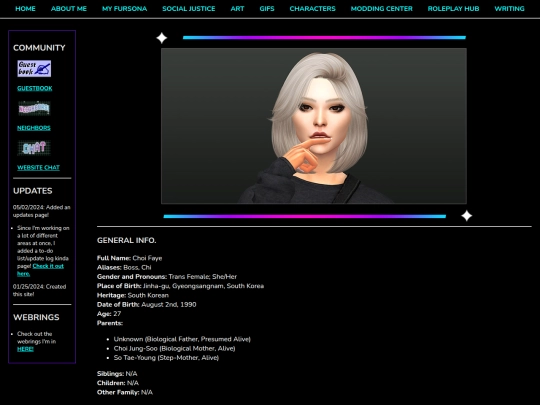
Task: Open the webrings 'HERE!' link
Action: 25,349
